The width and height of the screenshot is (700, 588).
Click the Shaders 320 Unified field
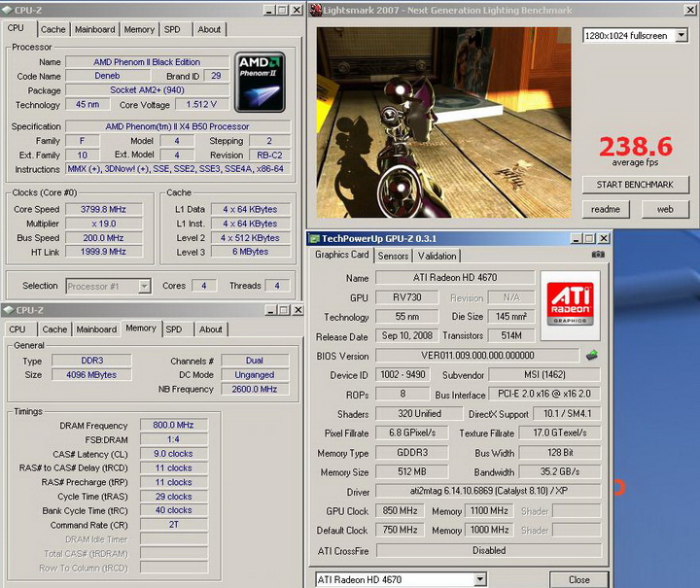(419, 414)
